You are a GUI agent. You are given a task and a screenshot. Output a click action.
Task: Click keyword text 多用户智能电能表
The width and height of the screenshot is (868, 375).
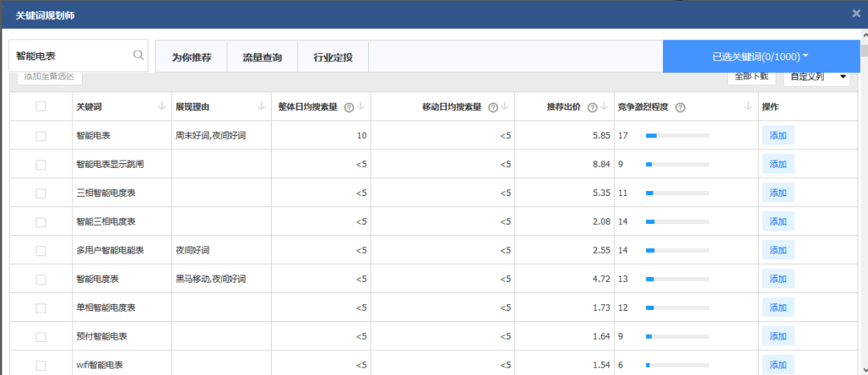110,251
